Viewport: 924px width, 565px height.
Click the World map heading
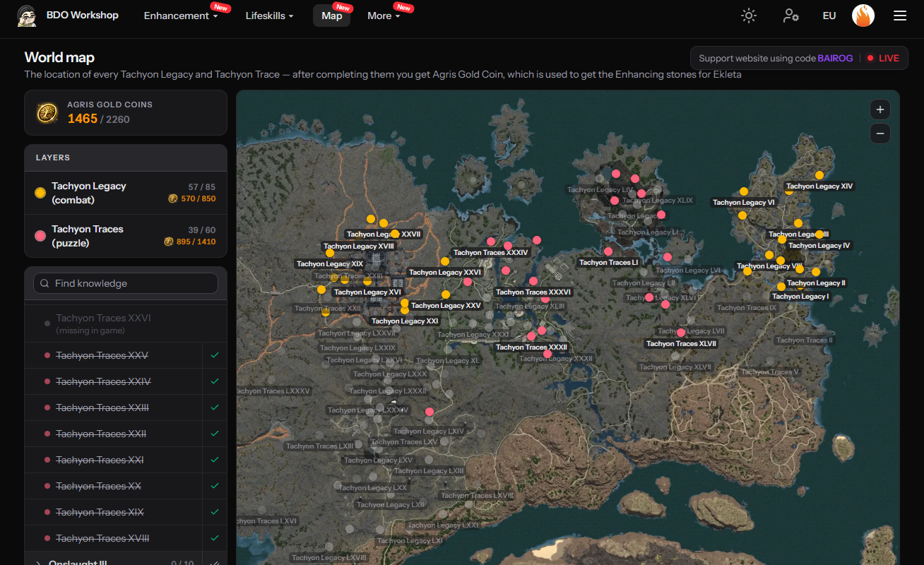[x=59, y=57]
